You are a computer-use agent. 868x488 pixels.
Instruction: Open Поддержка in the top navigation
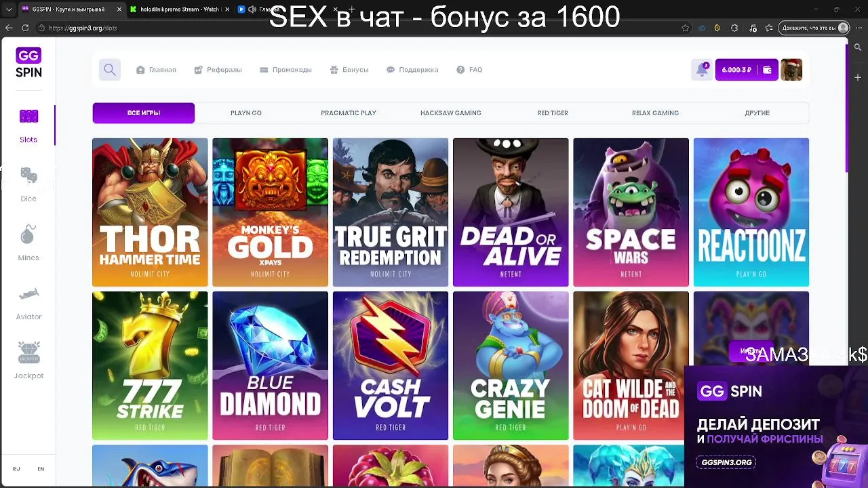point(412,70)
